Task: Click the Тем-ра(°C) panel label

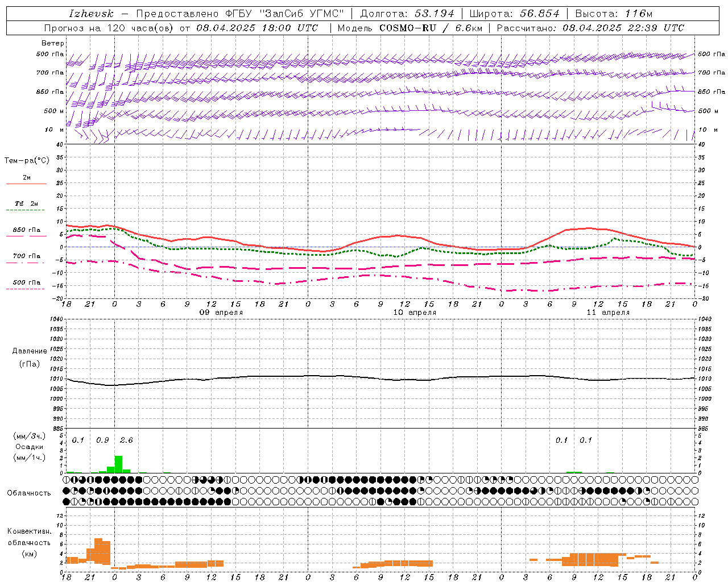Action: (27, 161)
